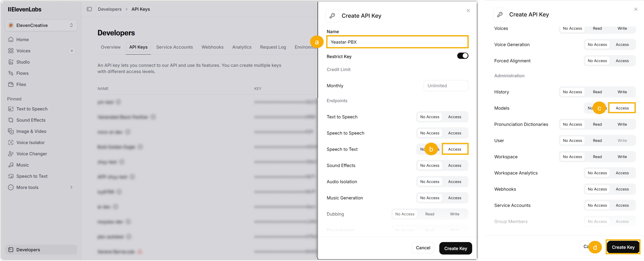Set History to Write
The image size is (644, 261).
tap(622, 92)
